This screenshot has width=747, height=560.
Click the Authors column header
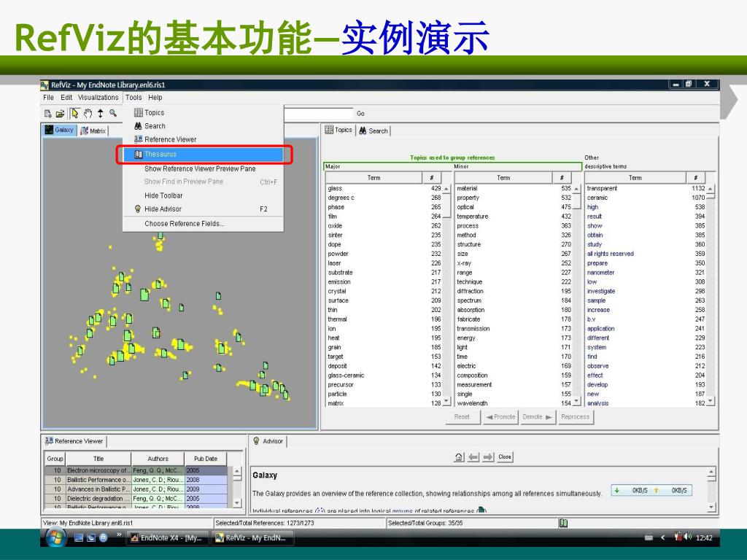pos(158,459)
